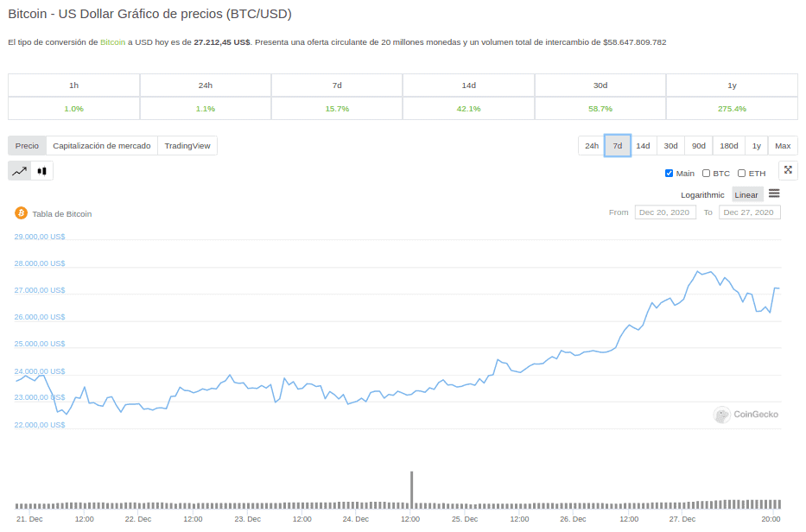Screen dimensions: 806x532
Task: Open the chart hamburger export menu
Action: [774, 193]
